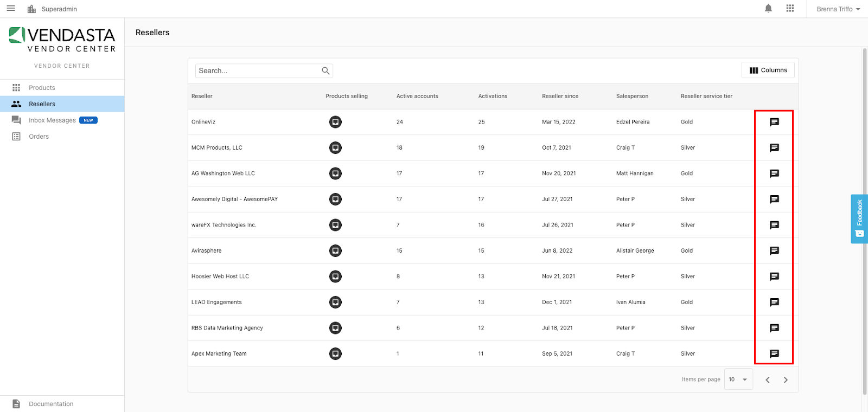Click the Superadmin label in header
The image size is (868, 412).
tap(59, 9)
